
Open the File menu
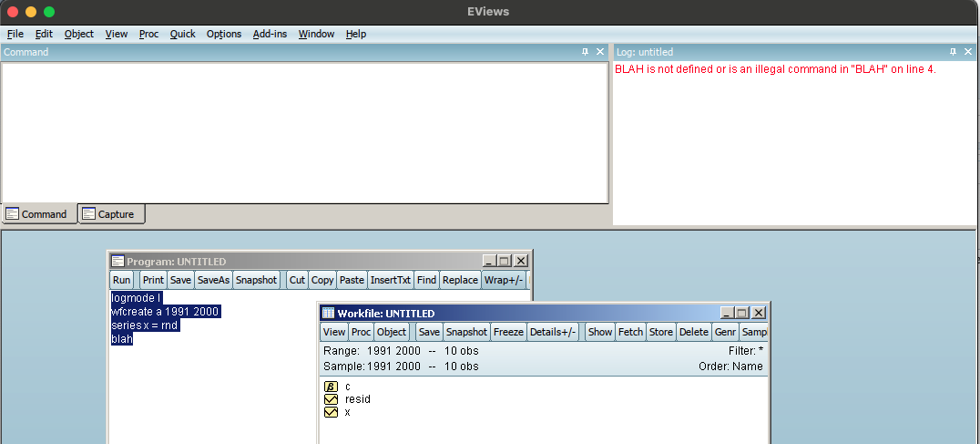tap(15, 34)
